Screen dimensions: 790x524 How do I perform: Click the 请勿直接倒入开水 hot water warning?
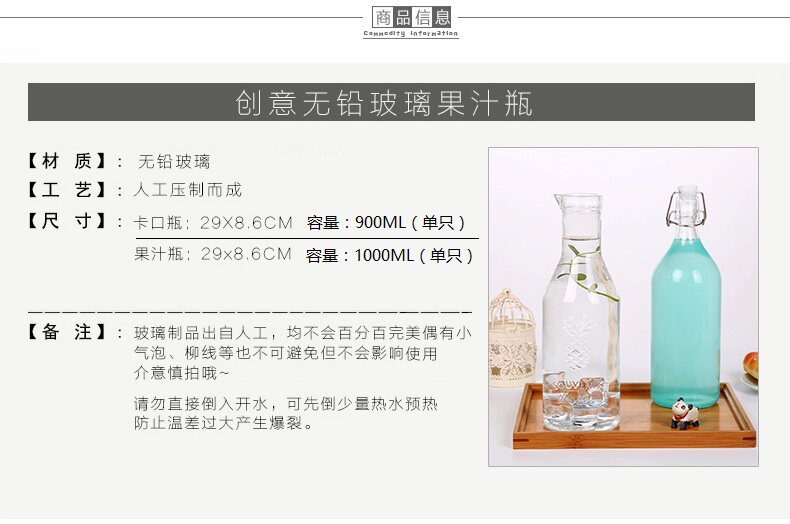pyautogui.click(x=286, y=413)
